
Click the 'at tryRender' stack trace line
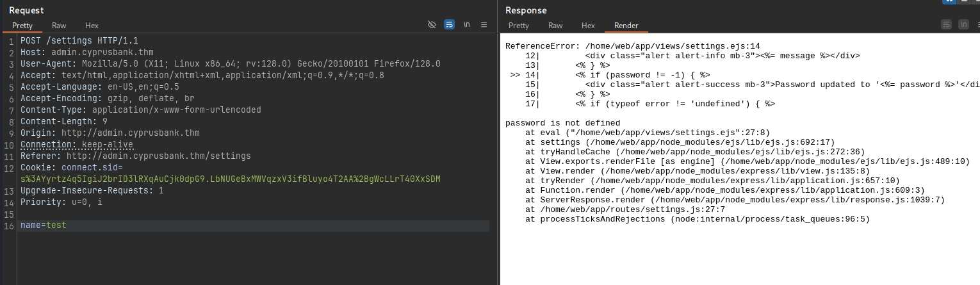[x=712, y=181]
